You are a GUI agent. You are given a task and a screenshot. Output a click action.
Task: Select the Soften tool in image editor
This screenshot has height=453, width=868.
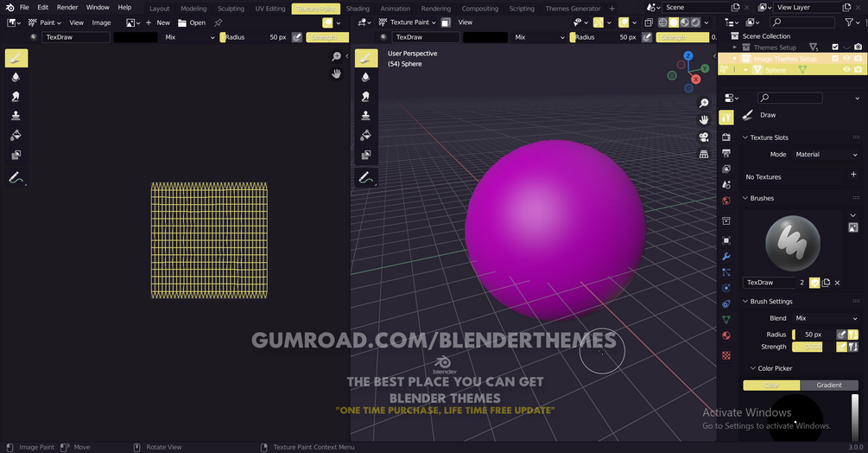16,77
